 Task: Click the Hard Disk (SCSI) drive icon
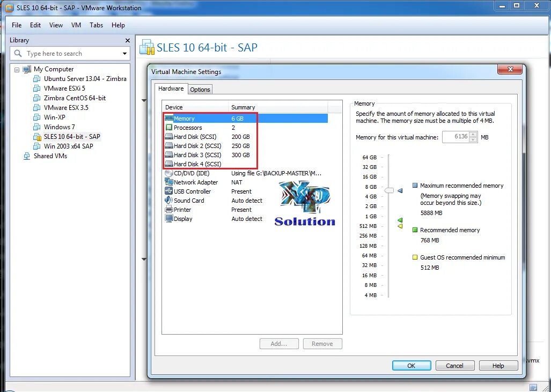pyautogui.click(x=169, y=136)
